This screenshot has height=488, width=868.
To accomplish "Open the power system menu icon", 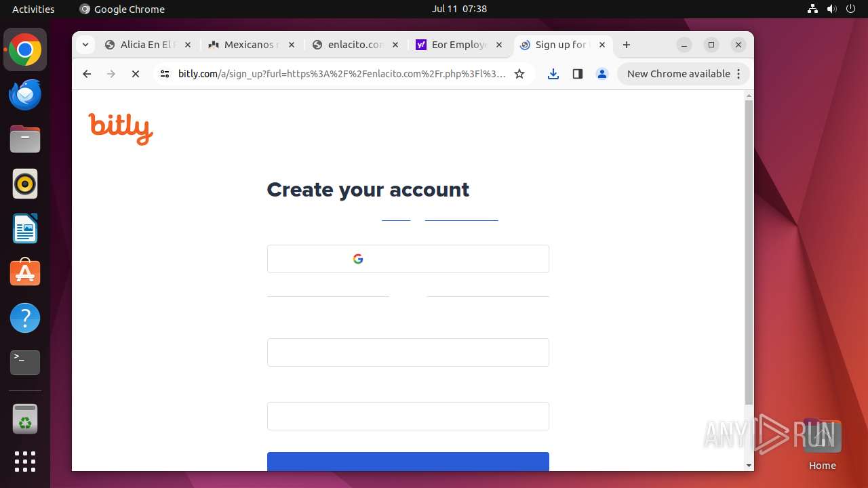I will (851, 9).
